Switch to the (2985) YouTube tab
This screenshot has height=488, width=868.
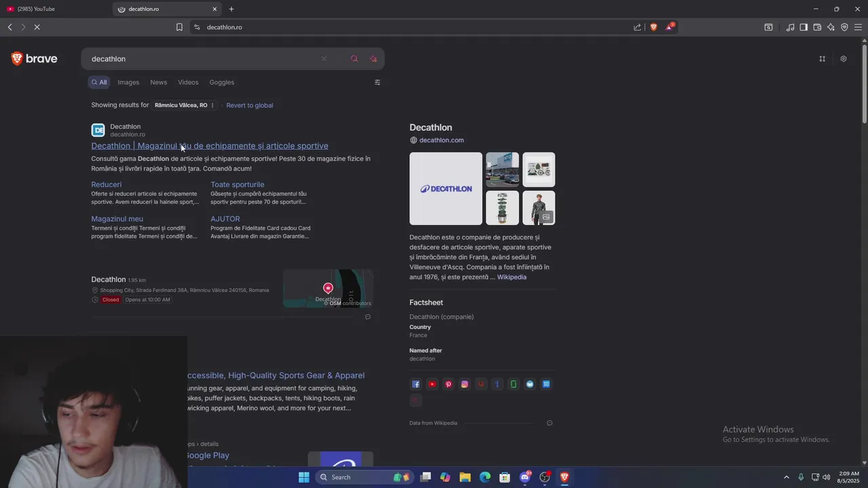click(54, 9)
